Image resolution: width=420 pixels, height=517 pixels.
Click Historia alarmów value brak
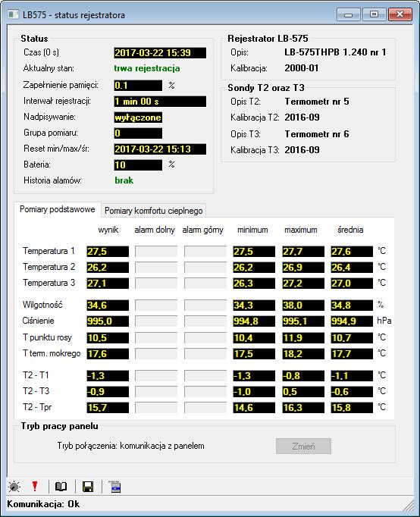[124, 180]
